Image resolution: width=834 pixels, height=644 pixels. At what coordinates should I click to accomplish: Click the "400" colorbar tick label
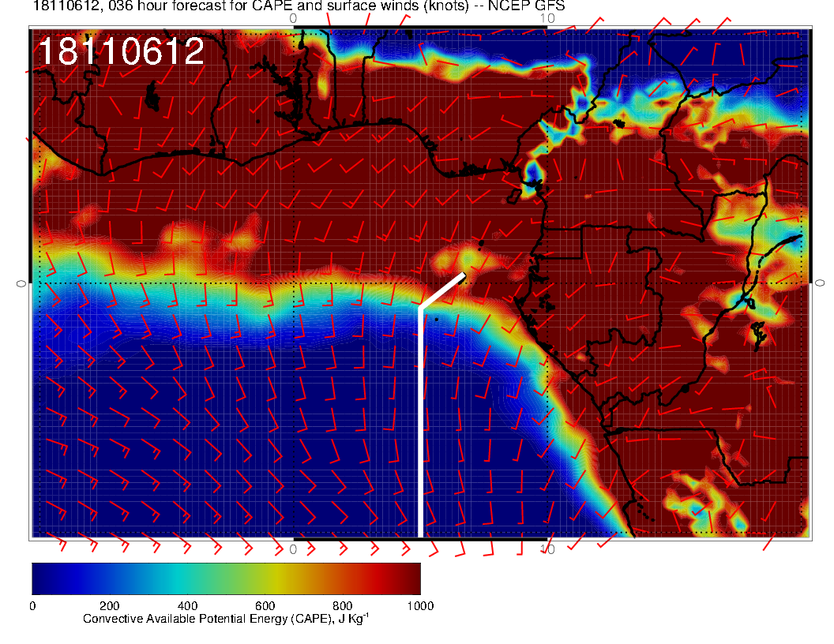coord(187,606)
